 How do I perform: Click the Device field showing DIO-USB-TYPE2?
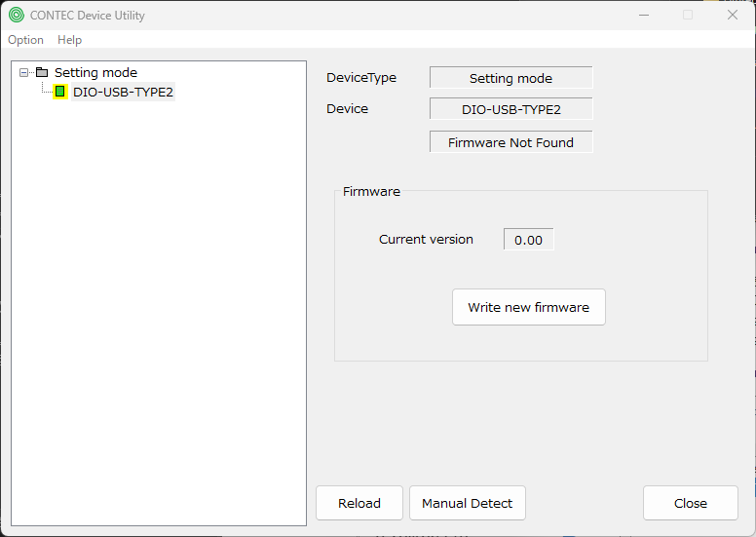pyautogui.click(x=510, y=109)
